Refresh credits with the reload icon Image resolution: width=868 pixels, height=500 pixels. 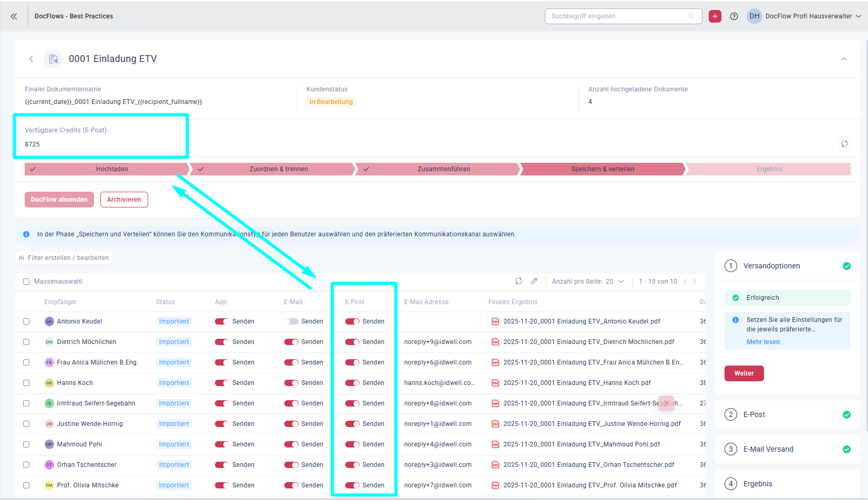pos(844,144)
